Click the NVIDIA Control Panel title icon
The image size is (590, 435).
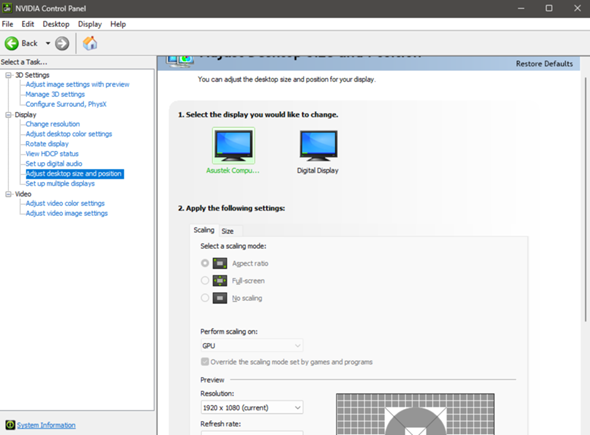point(7,8)
